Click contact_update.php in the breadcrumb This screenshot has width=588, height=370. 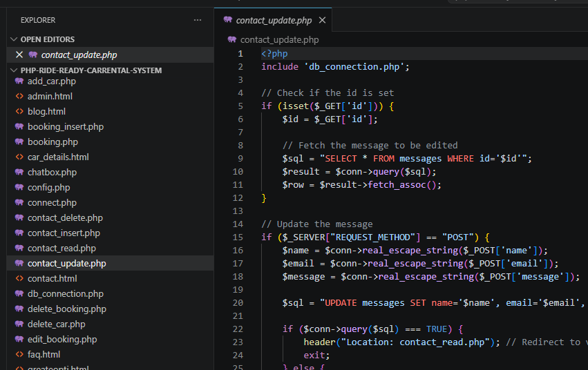pyautogui.click(x=279, y=40)
